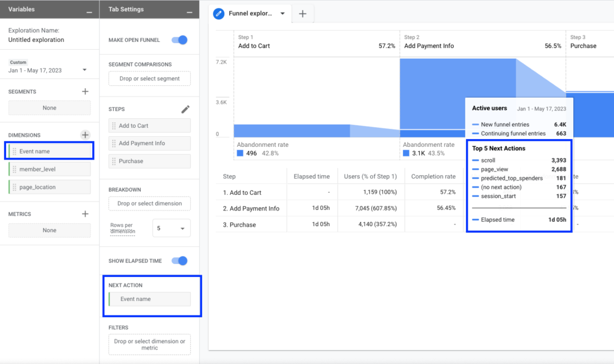Click the Step 1 abandonment color swatch
Viewport: 614px width, 364px height.
click(240, 153)
